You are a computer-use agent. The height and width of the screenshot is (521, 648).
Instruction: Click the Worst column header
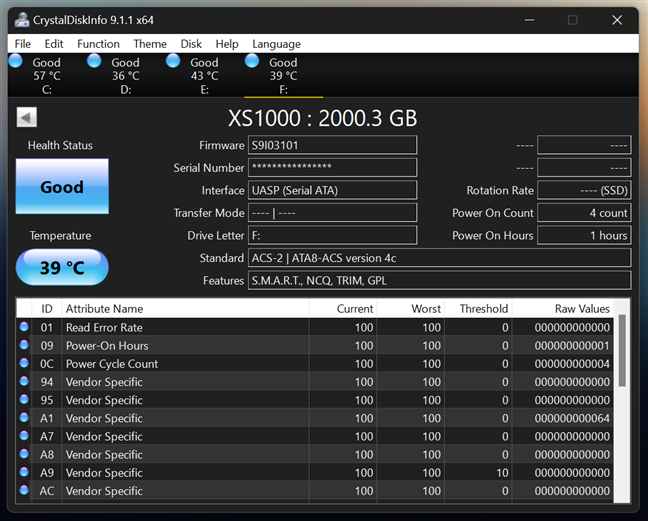pyautogui.click(x=410, y=308)
